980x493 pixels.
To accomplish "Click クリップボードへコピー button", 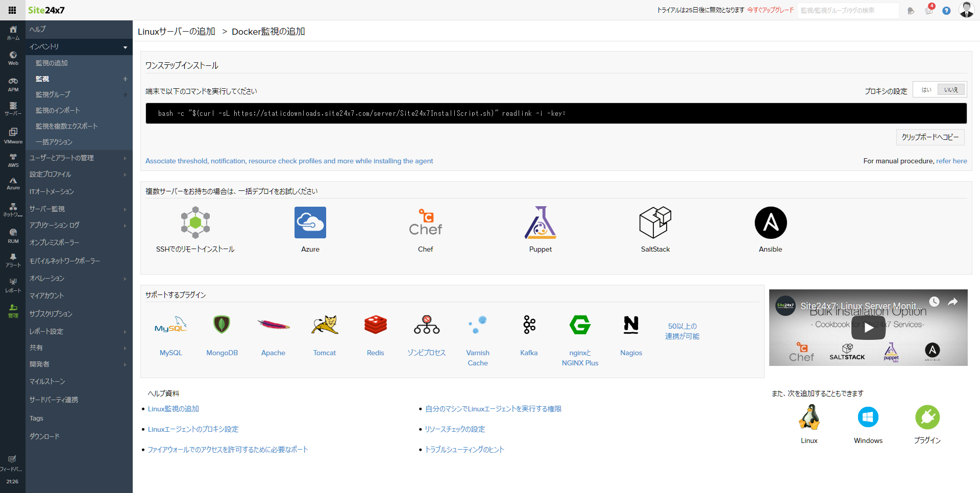I will 930,137.
